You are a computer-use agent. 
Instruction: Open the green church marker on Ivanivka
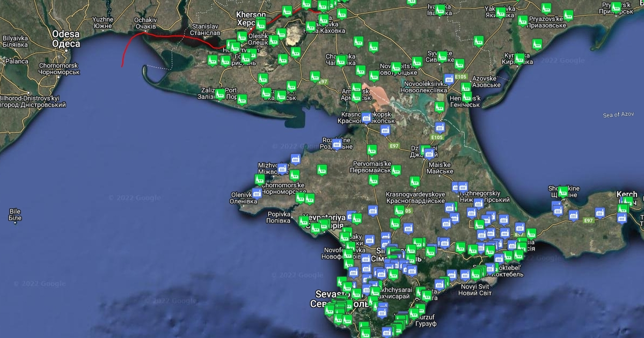[440, 9]
